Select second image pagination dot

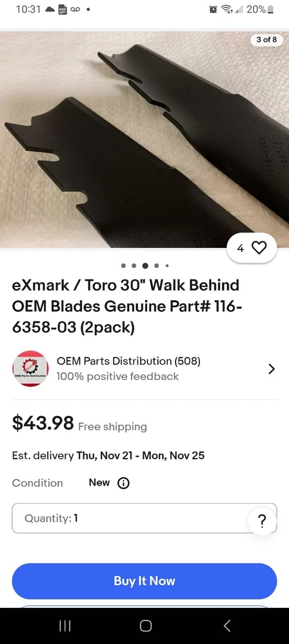coord(134,266)
